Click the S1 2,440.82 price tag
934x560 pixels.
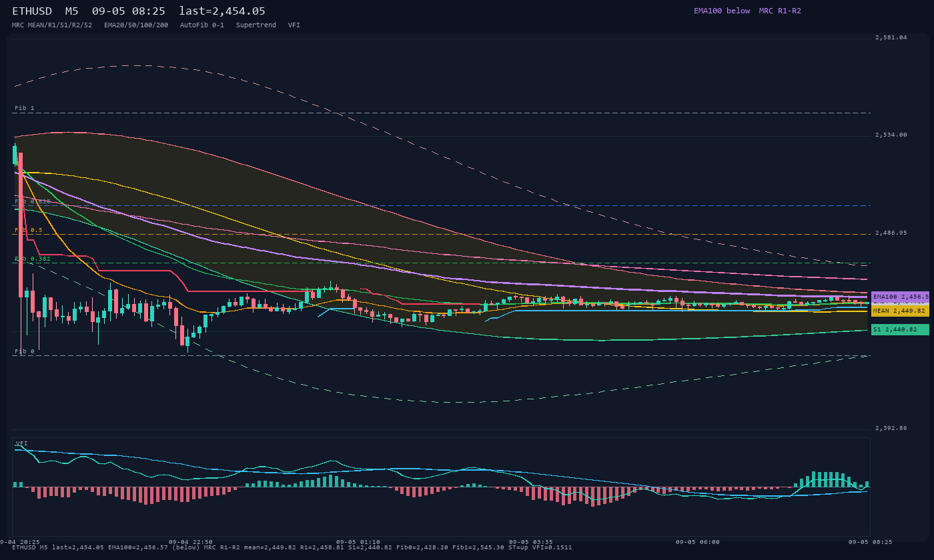pyautogui.click(x=900, y=329)
